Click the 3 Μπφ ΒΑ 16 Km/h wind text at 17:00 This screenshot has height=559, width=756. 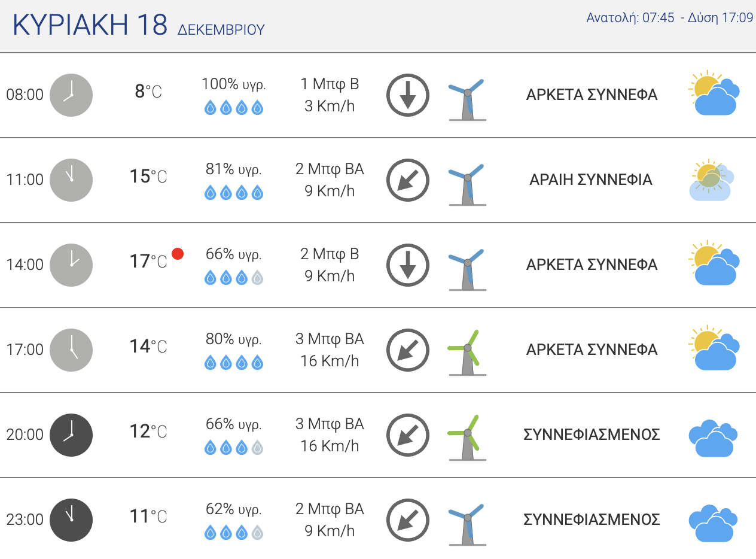[330, 350]
